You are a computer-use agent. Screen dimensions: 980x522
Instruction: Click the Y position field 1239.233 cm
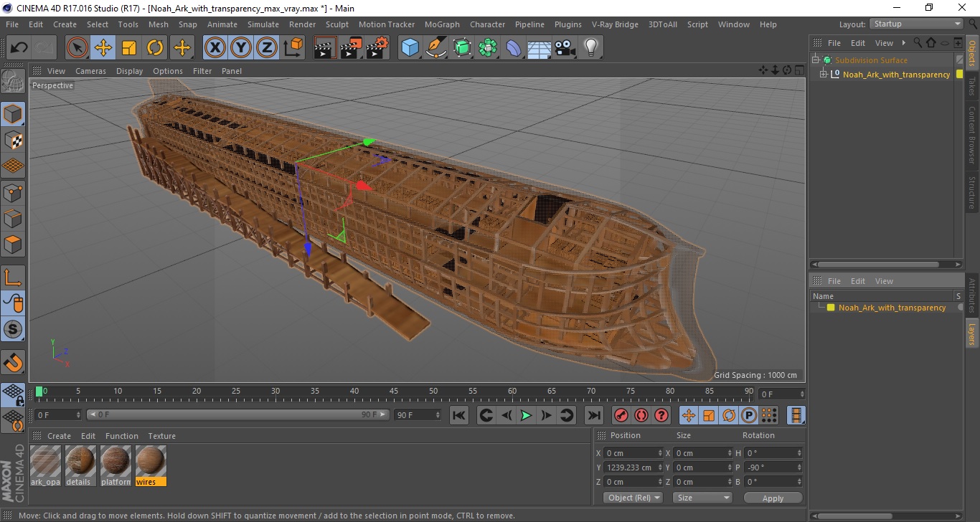633,468
